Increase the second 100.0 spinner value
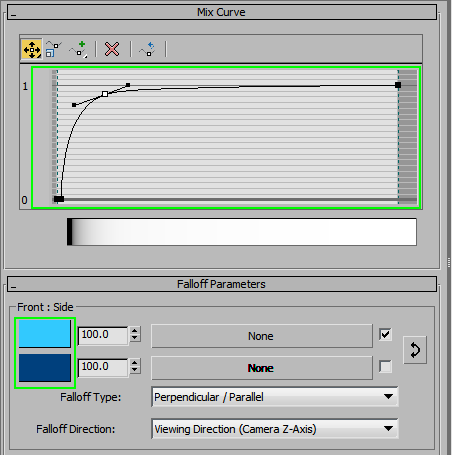This screenshot has width=452, height=455. (x=135, y=363)
